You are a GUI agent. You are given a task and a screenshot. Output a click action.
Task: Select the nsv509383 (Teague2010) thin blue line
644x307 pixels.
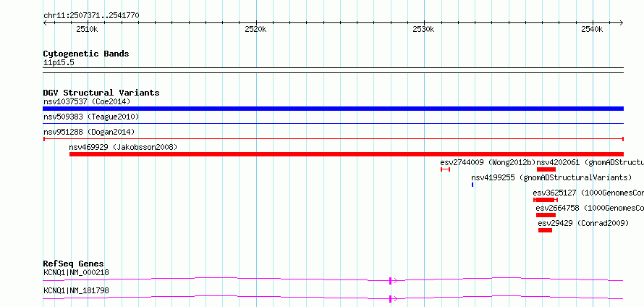(333, 123)
